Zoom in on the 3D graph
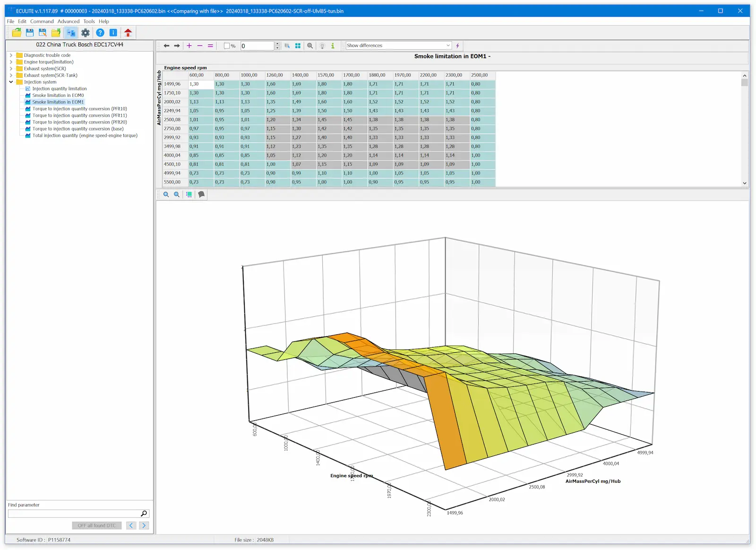This screenshot has height=550, width=756. (166, 194)
